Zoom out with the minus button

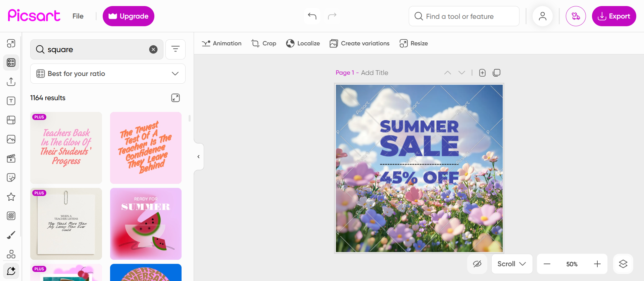[547, 264]
